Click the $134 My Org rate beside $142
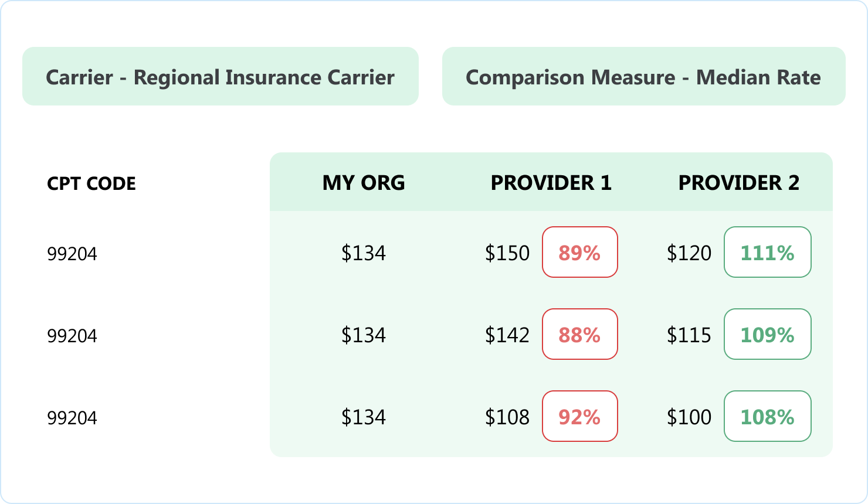Screen dimensions: 868x504 [364, 335]
